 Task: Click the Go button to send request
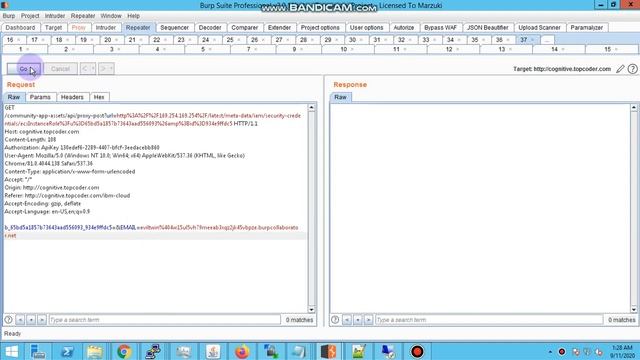click(24, 69)
